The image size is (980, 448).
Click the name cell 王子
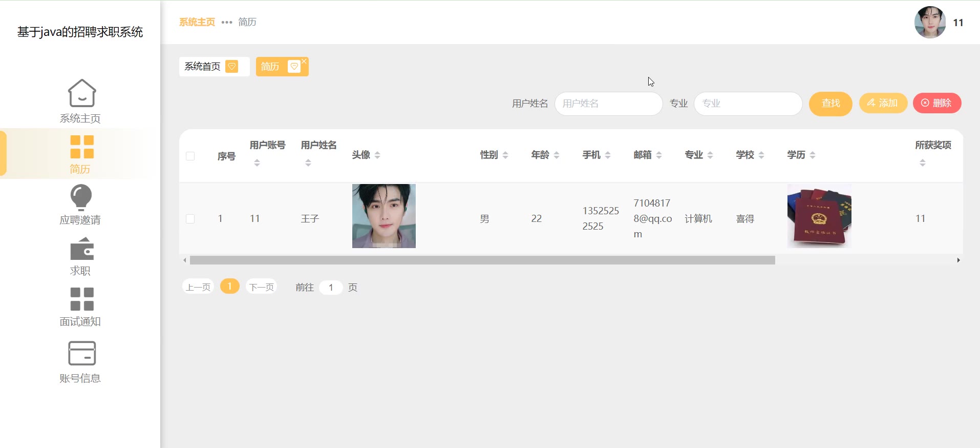point(310,219)
